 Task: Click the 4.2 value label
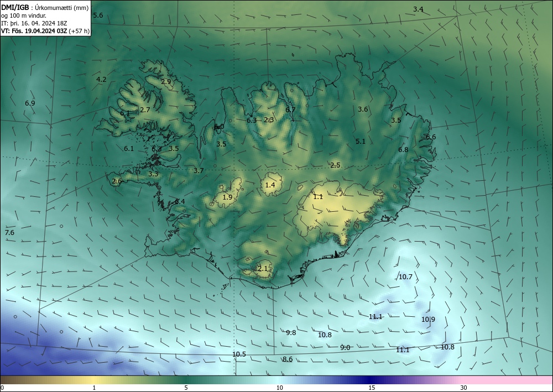point(101,79)
